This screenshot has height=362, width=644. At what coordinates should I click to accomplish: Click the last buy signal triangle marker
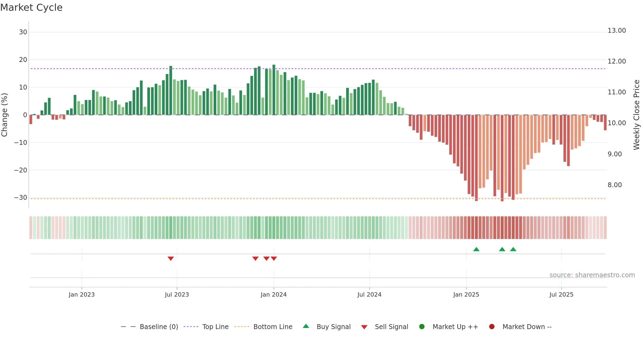pyautogui.click(x=513, y=249)
